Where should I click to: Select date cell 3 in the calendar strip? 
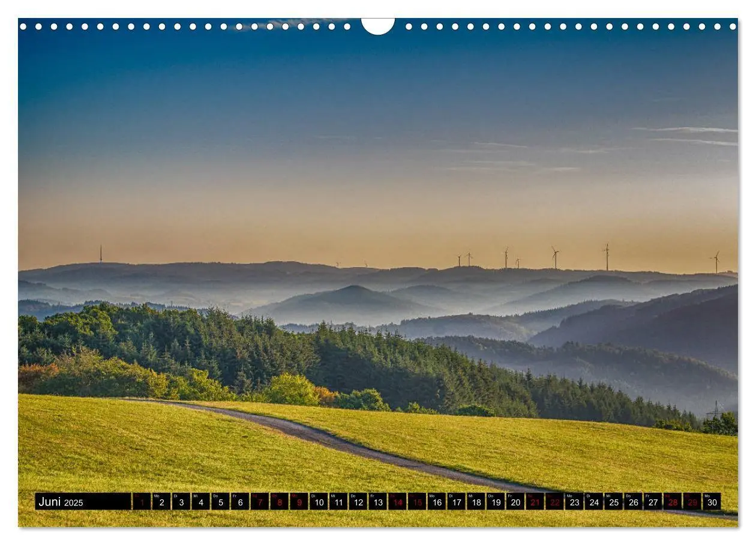[x=181, y=502]
